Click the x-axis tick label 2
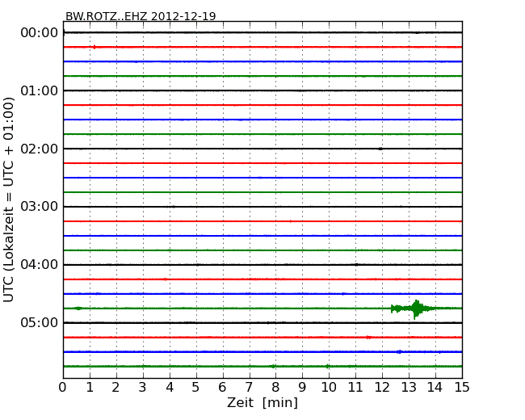This screenshot has width=525, height=420. [x=115, y=388]
